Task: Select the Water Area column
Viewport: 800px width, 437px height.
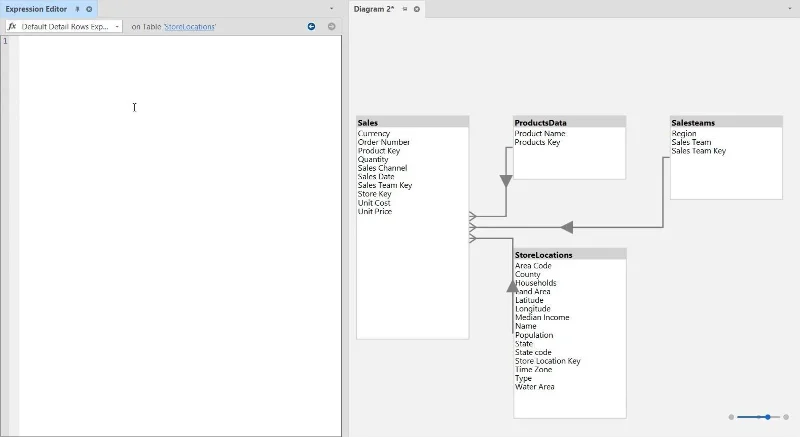Action: pos(534,387)
